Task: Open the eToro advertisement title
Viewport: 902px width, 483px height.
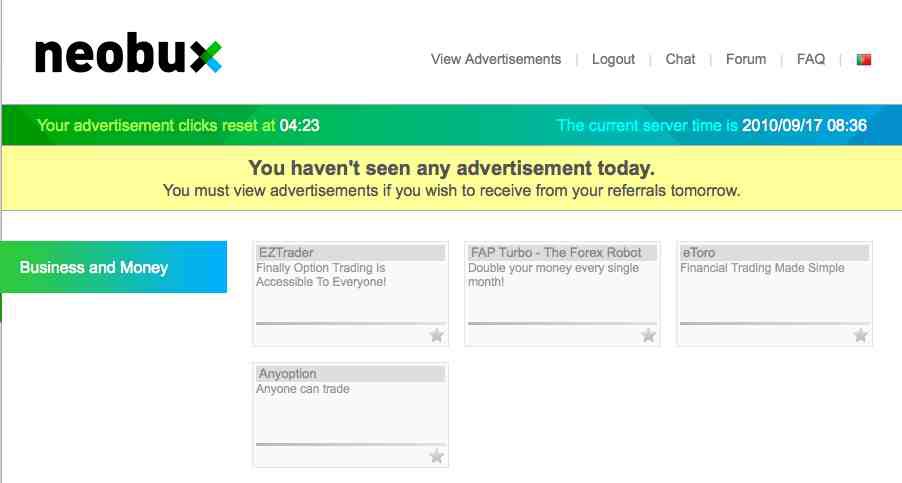Action: 698,253
